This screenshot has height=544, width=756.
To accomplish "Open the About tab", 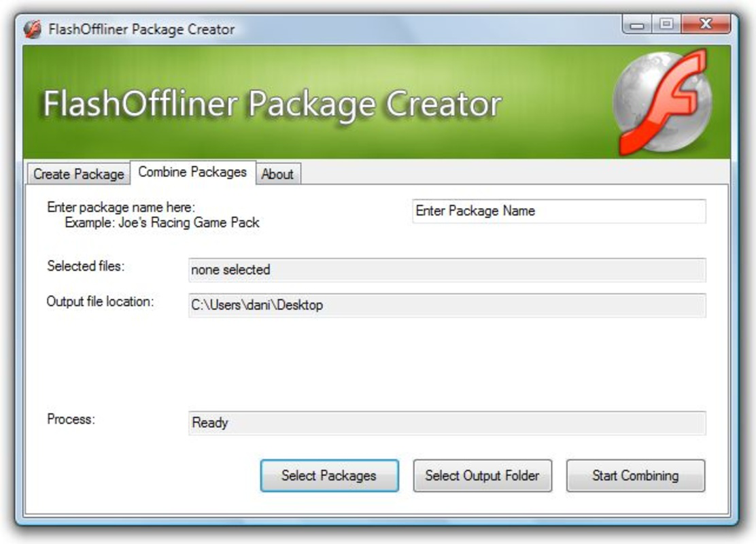I will (277, 173).
